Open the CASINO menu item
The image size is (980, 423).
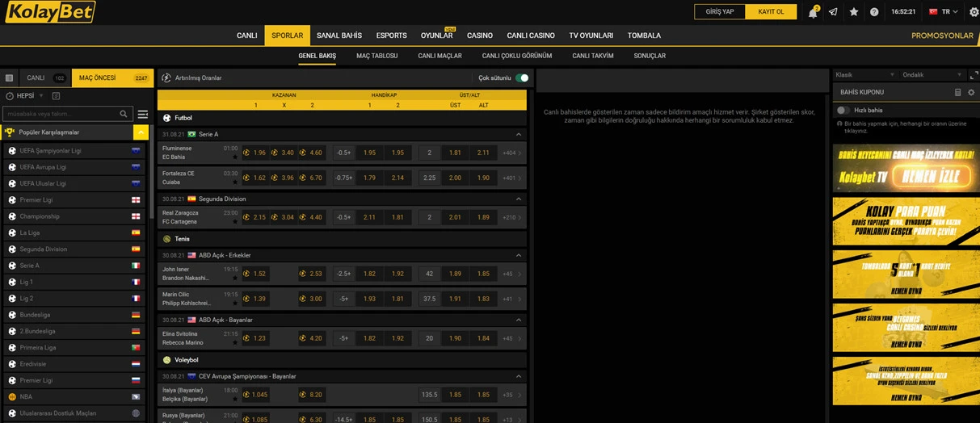coord(480,36)
